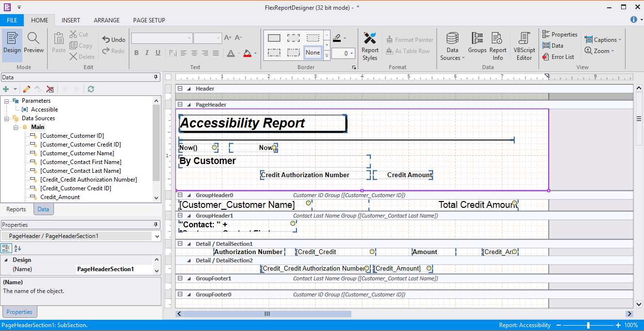Viewport: 644px width, 331px height.
Task: Select Customer_Customer Name field in tree
Action: tap(77, 153)
